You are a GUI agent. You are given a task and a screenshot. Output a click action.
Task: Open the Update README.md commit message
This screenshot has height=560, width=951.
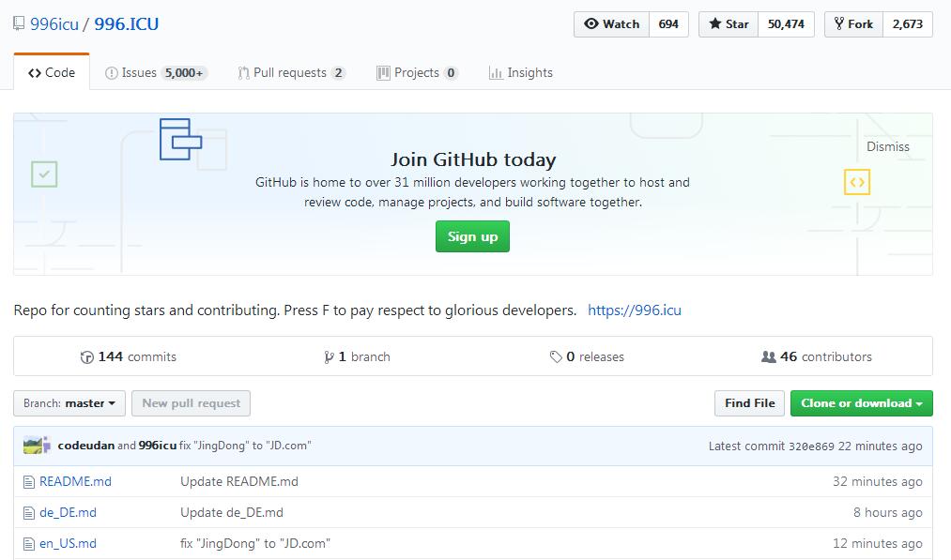pyautogui.click(x=239, y=481)
